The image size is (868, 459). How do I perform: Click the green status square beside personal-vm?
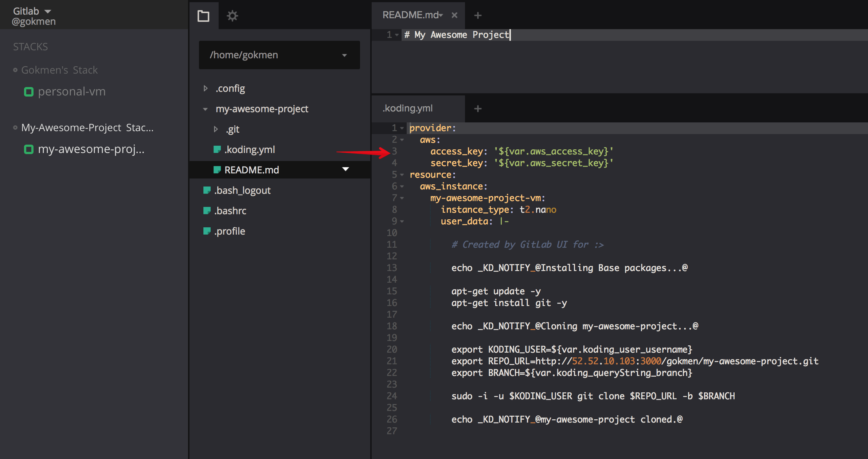(29, 91)
